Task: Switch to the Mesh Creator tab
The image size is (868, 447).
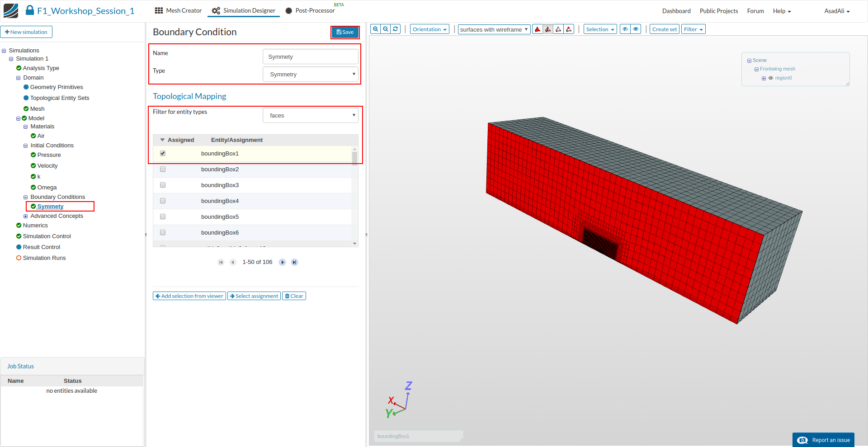Action: pyautogui.click(x=178, y=10)
